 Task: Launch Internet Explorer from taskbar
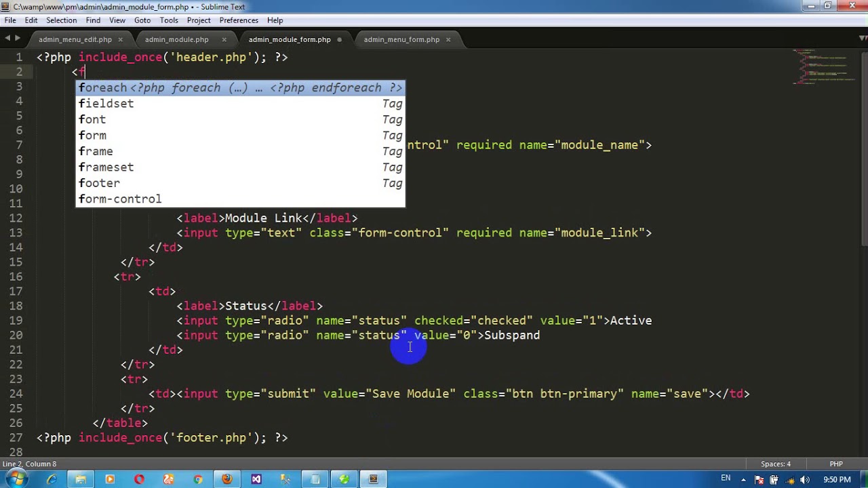52,479
